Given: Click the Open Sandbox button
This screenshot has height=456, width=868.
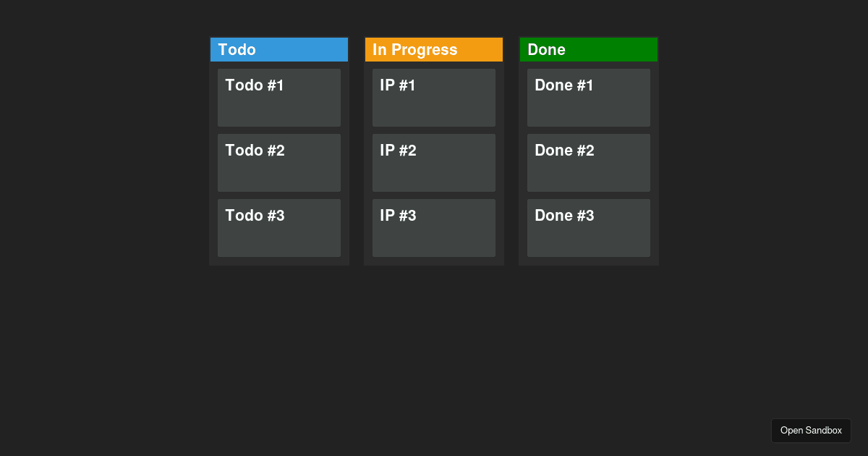Looking at the screenshot, I should (x=811, y=430).
